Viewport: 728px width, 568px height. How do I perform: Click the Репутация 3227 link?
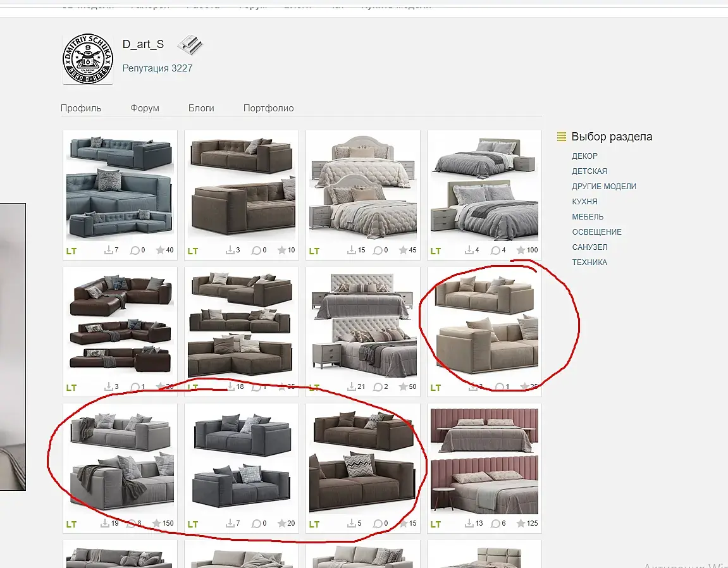click(x=157, y=68)
